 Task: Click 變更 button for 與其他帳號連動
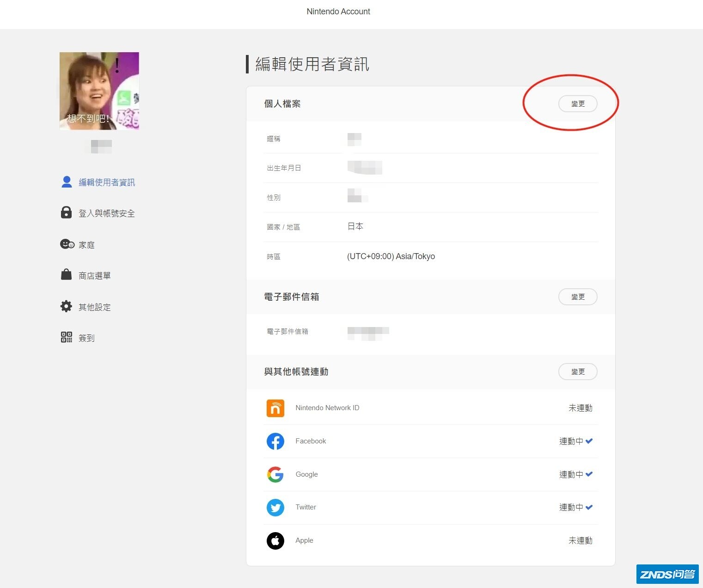578,372
